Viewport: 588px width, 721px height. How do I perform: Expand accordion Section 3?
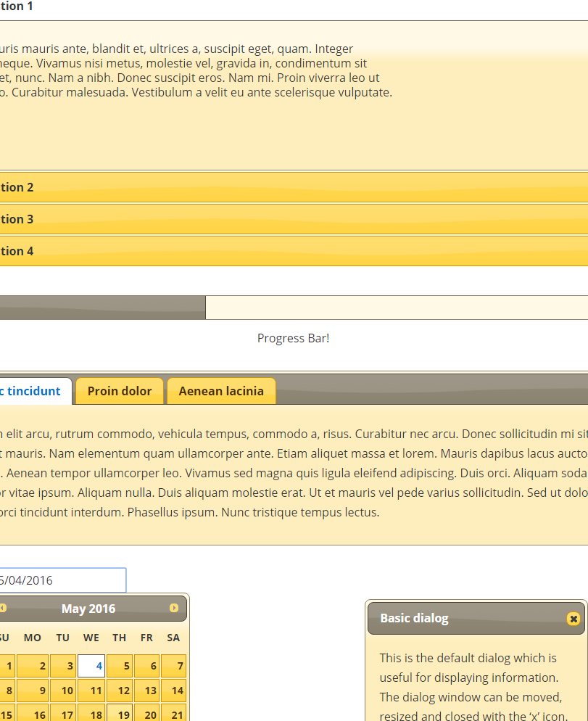pos(294,219)
